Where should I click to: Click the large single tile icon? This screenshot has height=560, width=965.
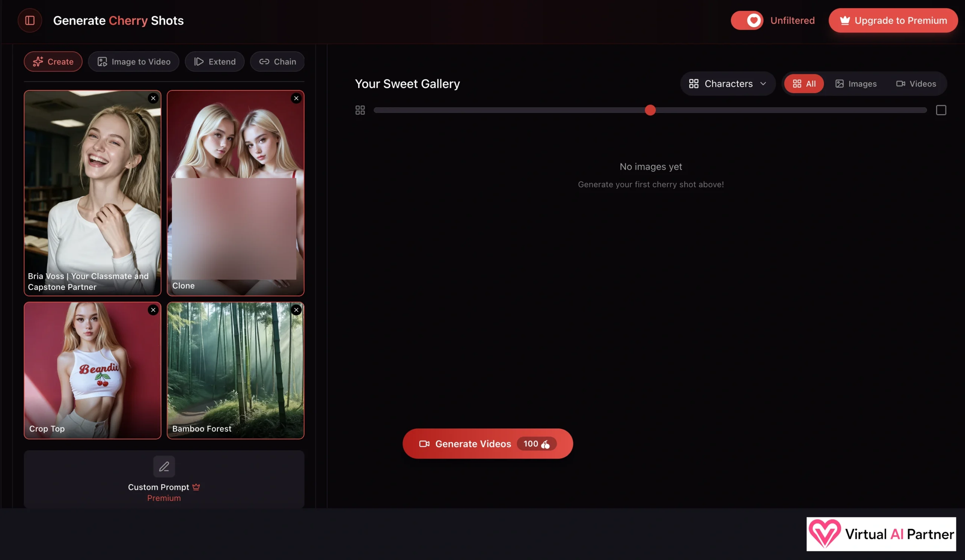point(941,110)
